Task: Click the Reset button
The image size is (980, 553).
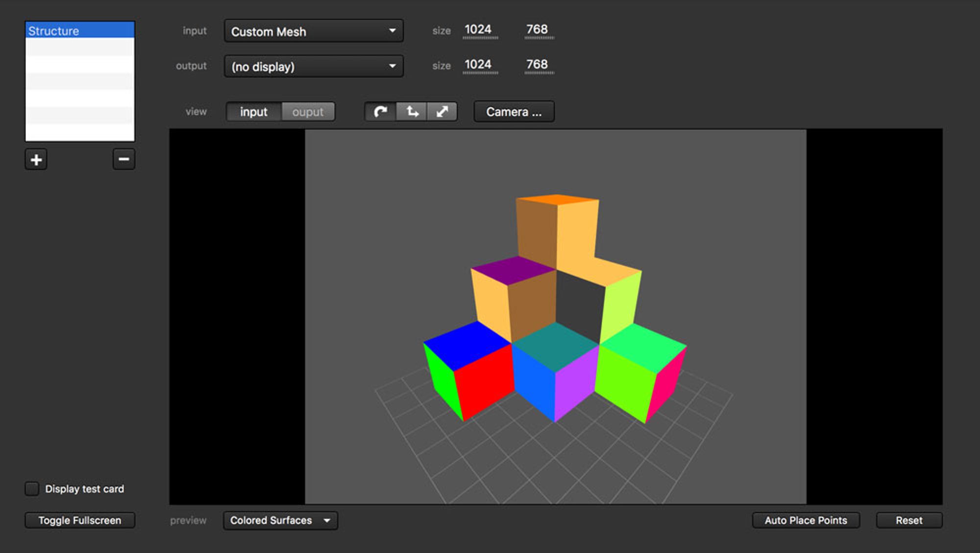Action: [909, 520]
